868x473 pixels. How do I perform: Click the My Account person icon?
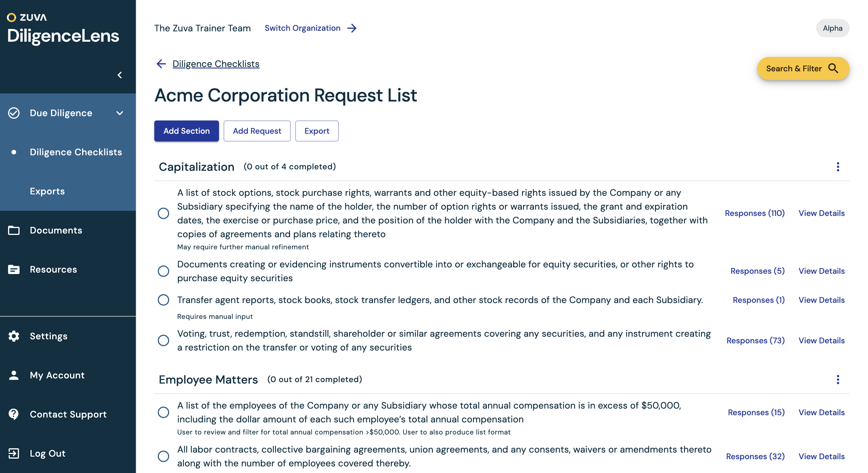coord(14,375)
